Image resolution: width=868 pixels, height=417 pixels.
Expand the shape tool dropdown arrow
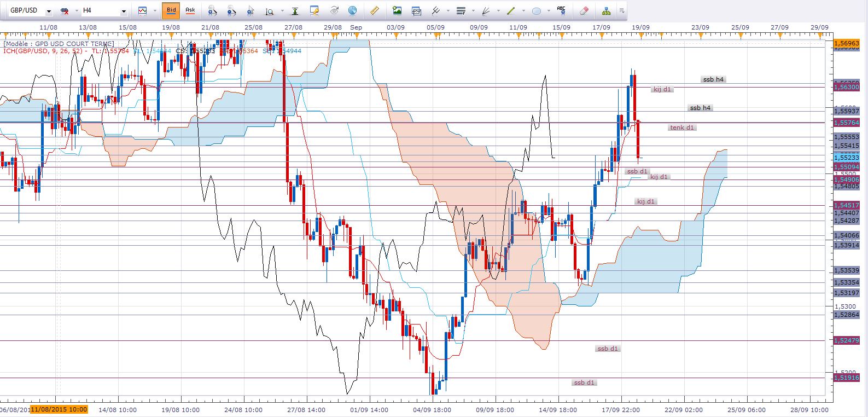549,11
